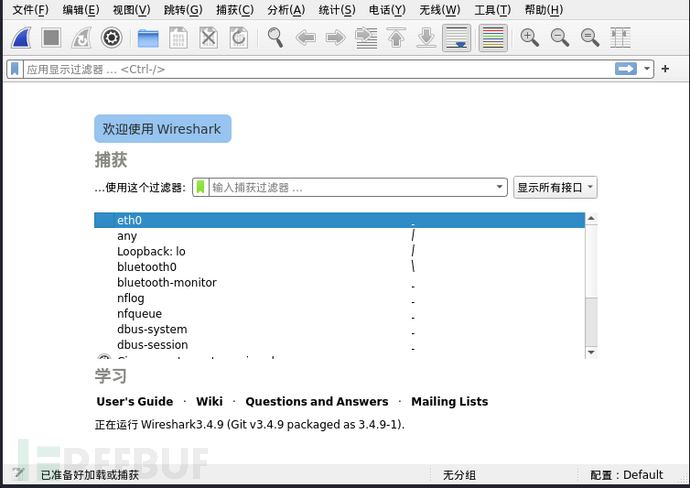Click the 欢迎使用 Wireshark banner
690x488 pixels.
click(162, 128)
